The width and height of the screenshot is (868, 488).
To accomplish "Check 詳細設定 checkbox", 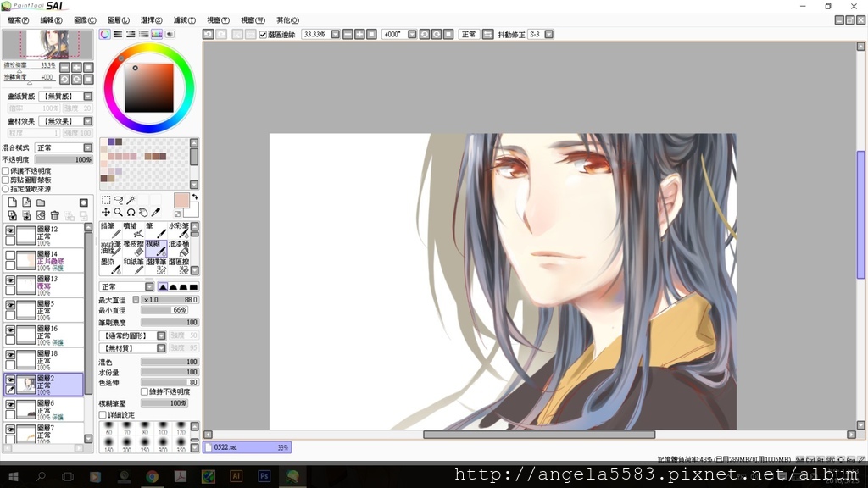I will [x=103, y=414].
